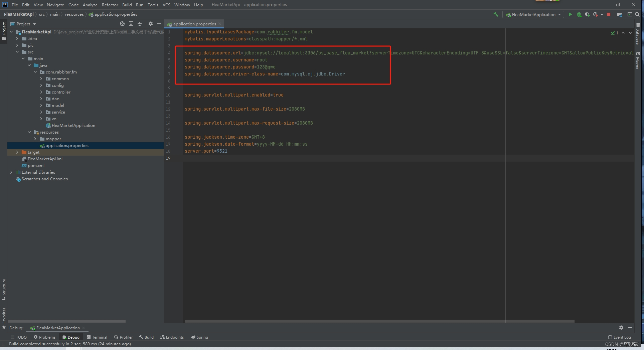The width and height of the screenshot is (644, 350).
Task: Open Project Structure folder icon in toolbar
Action: [620, 14]
